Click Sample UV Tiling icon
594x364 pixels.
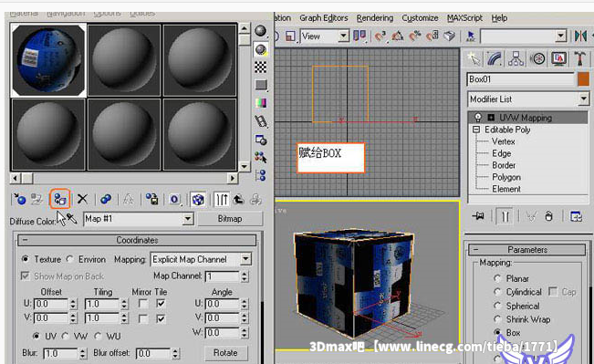(261, 85)
